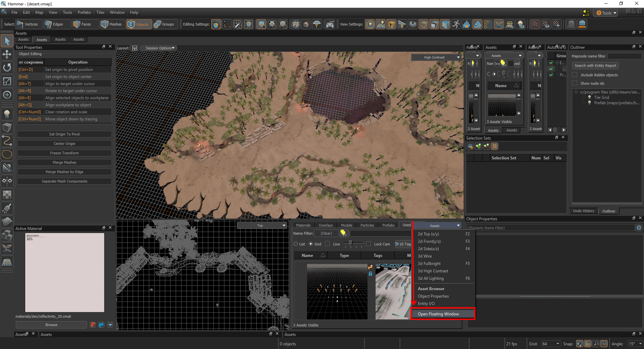This screenshot has height=349, width=644.
Task: Select the Scale tool in left toolbar
Action: pos(7,81)
